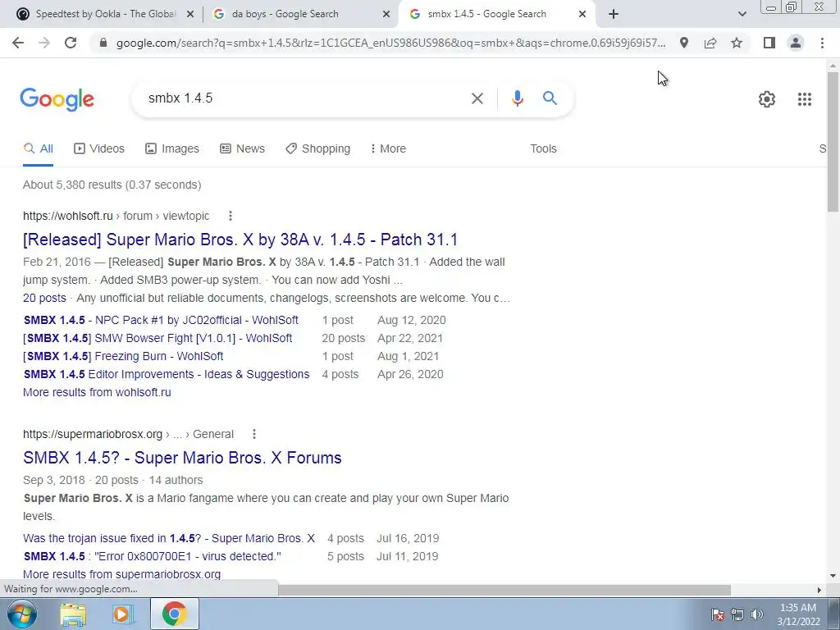This screenshot has height=630, width=840.
Task: Click the address bar URL
Action: pyautogui.click(x=391, y=43)
